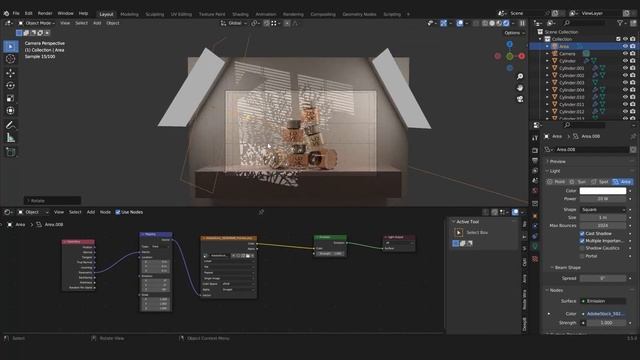Collapse the Collection tree in outliner
The width and height of the screenshot is (640, 360).
[540, 39]
